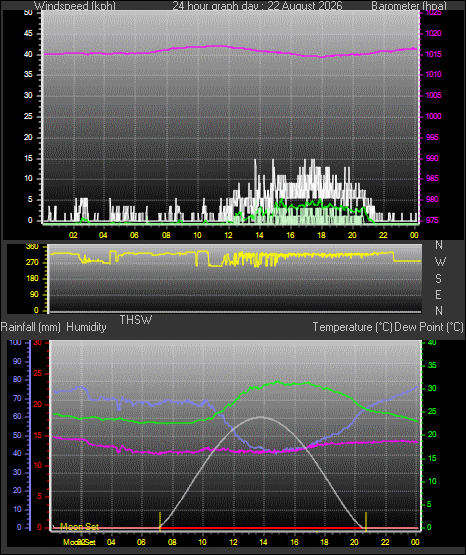Click the Rainfall (mm) label
The width and height of the screenshot is (466, 555).
(x=31, y=327)
